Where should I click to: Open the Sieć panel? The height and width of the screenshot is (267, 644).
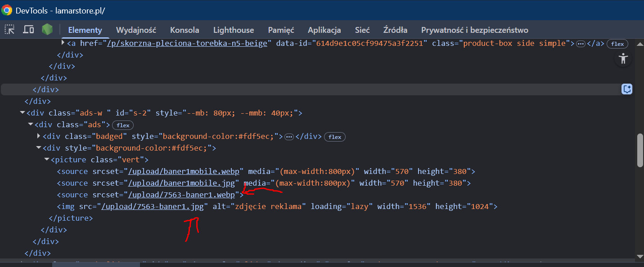click(362, 30)
